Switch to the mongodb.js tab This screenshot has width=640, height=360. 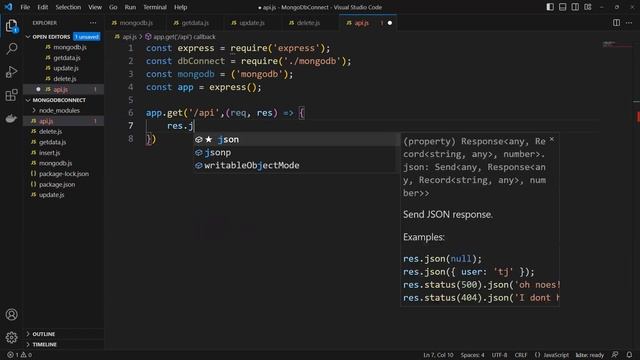[136, 23]
